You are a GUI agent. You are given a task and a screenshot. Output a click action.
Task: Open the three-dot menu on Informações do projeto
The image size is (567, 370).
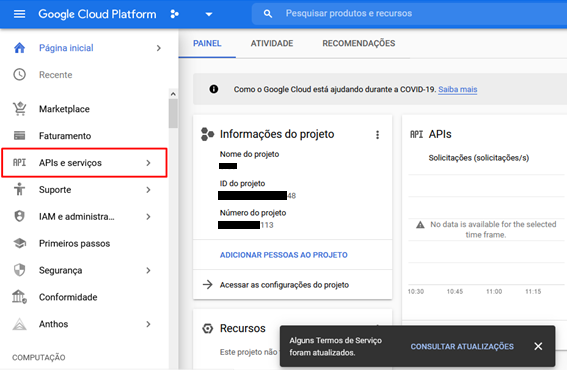(378, 135)
